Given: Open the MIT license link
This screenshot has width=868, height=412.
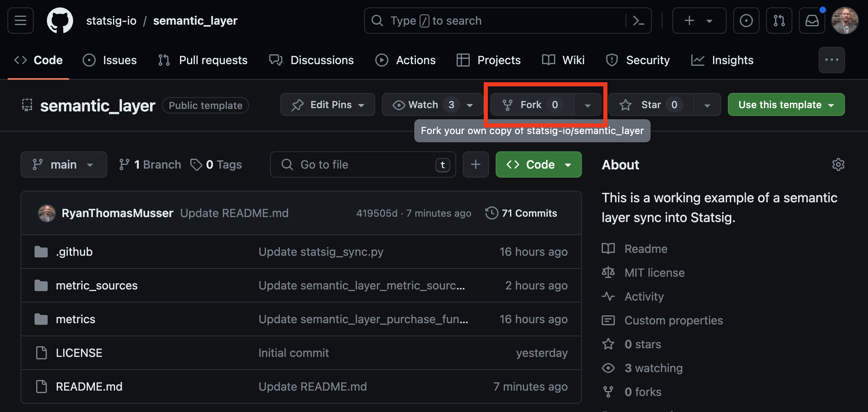Looking at the screenshot, I should pos(643,273).
